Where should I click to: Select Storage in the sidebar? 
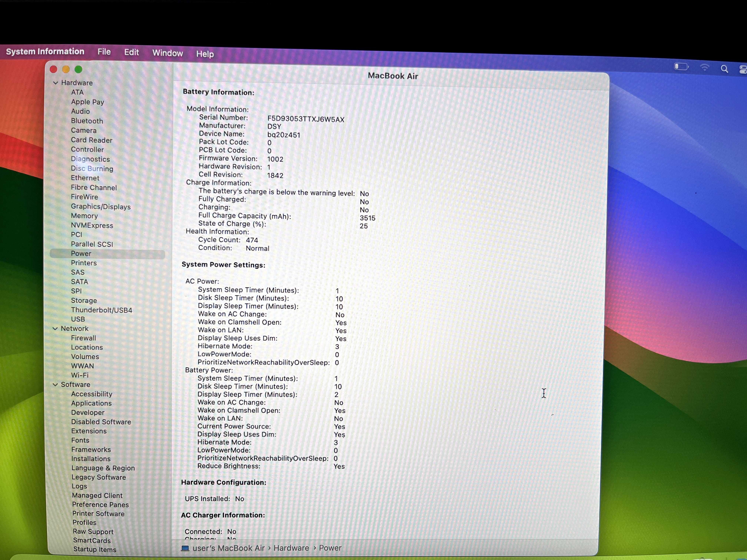tap(84, 300)
